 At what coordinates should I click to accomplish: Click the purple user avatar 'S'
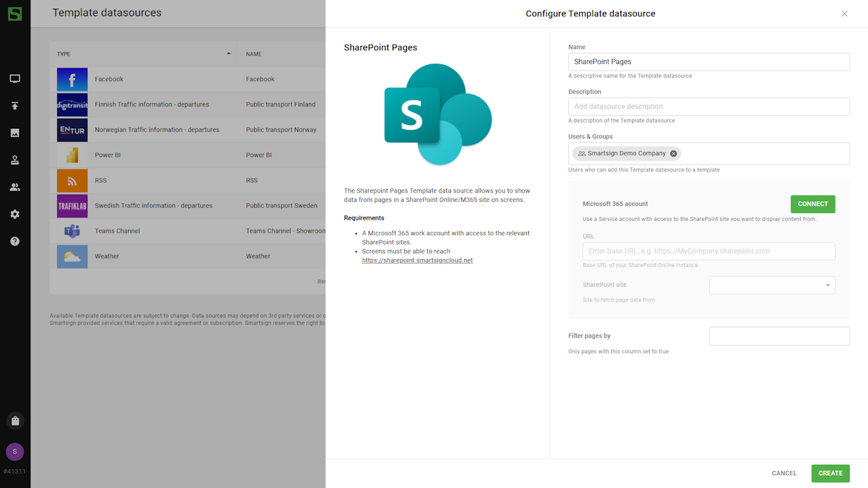pyautogui.click(x=15, y=451)
